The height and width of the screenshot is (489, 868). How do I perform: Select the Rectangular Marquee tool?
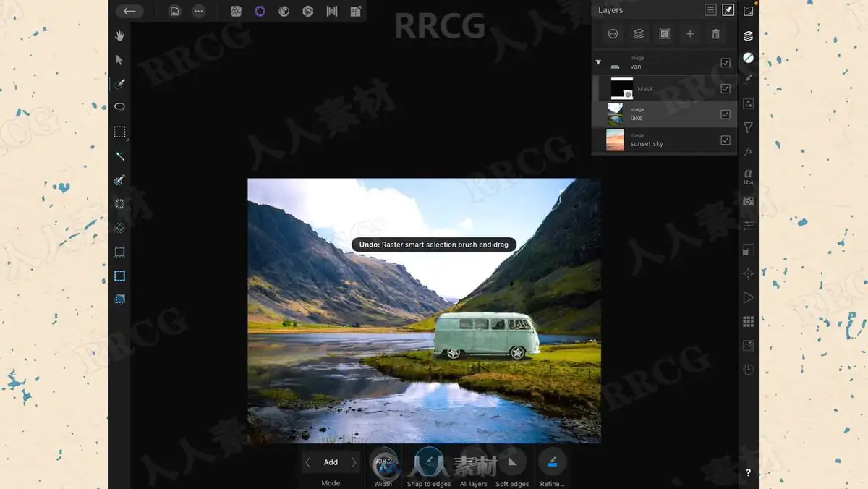tap(119, 132)
